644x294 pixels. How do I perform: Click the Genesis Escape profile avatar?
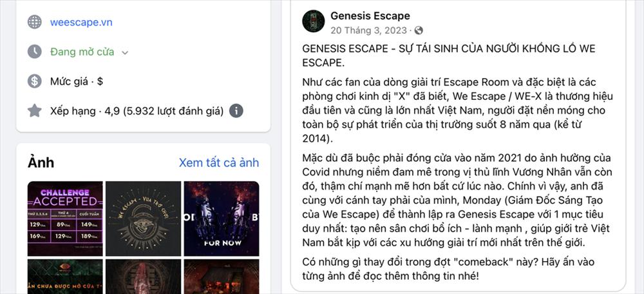click(x=314, y=21)
